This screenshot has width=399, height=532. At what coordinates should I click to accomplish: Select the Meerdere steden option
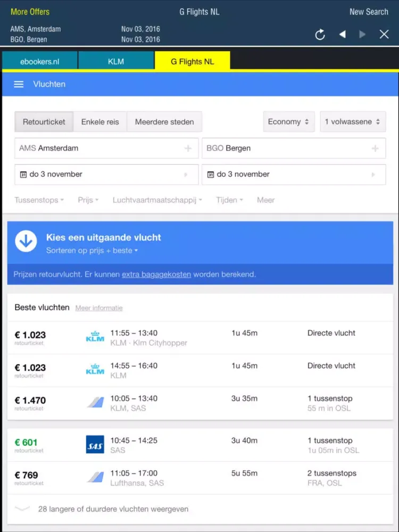(x=164, y=122)
